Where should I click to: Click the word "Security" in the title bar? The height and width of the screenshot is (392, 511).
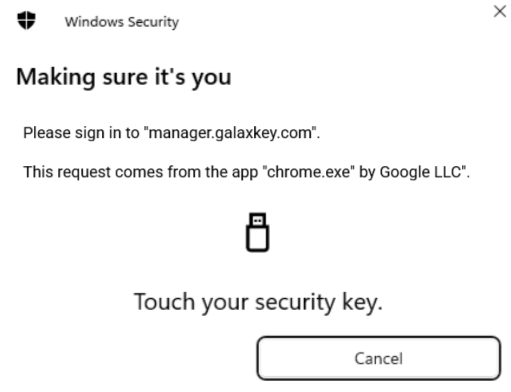[154, 22]
